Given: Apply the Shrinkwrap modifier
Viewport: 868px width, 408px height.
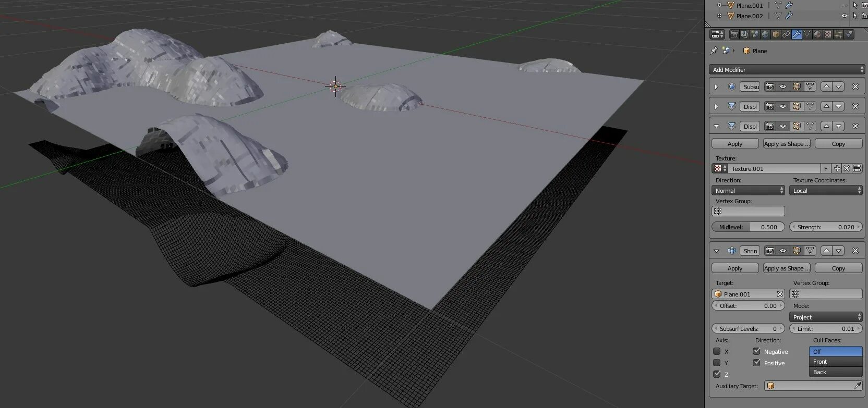Looking at the screenshot, I should pos(735,268).
